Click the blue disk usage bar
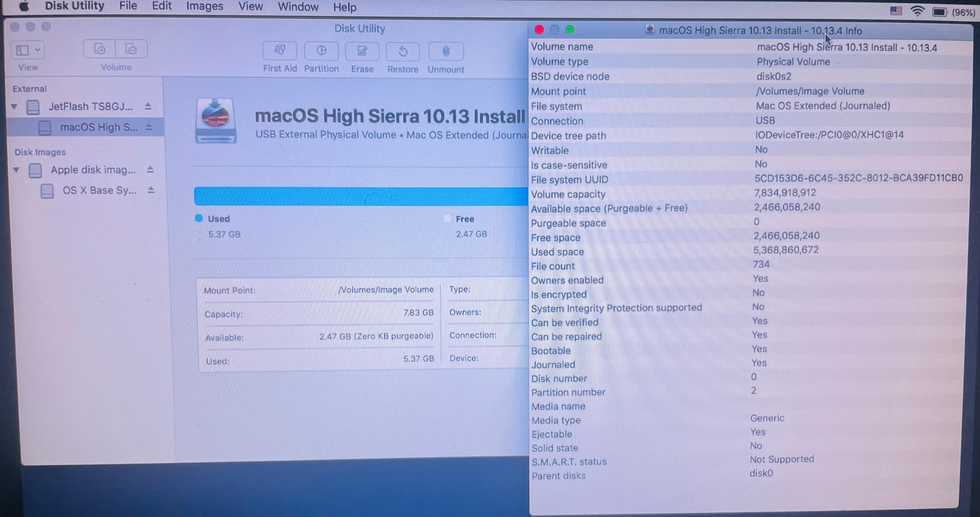Viewport: 980px width, 517px height. point(361,196)
